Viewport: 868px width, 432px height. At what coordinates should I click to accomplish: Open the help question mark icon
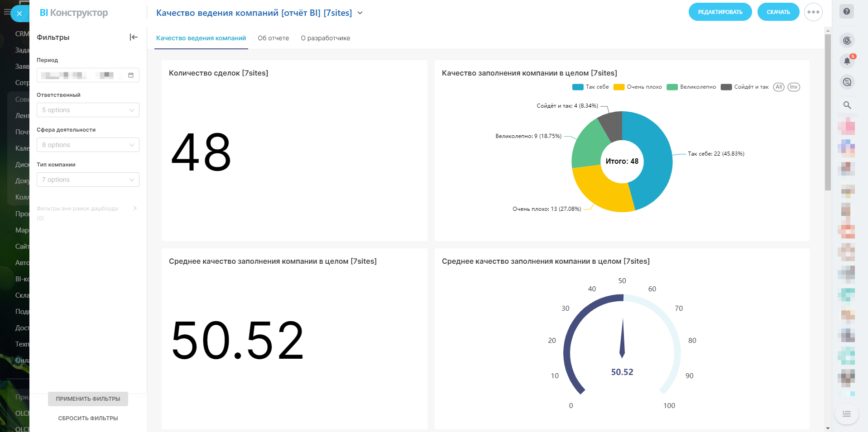pos(846,12)
